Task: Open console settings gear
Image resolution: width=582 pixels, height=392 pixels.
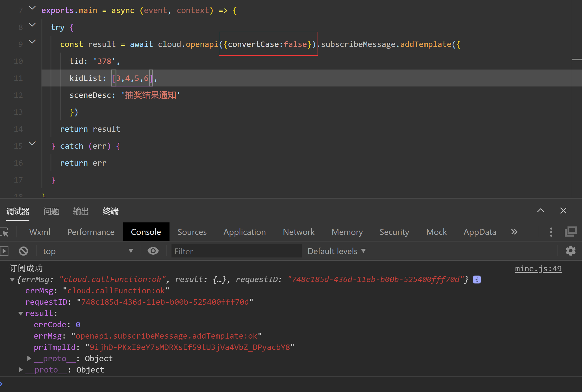Action: coord(570,251)
